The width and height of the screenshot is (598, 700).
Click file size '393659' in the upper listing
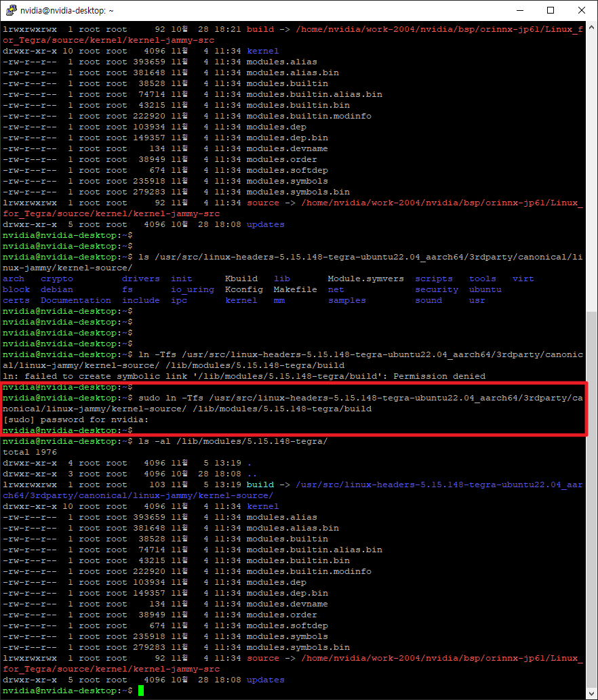[x=148, y=62]
